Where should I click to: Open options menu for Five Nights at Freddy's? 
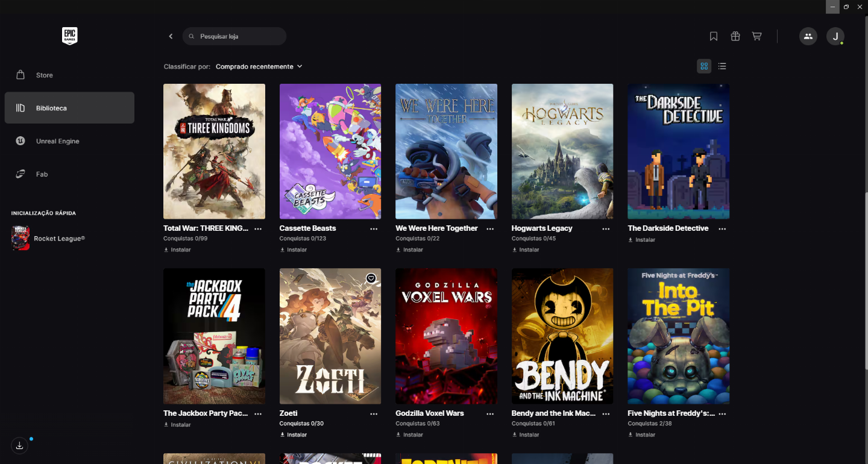[722, 414]
